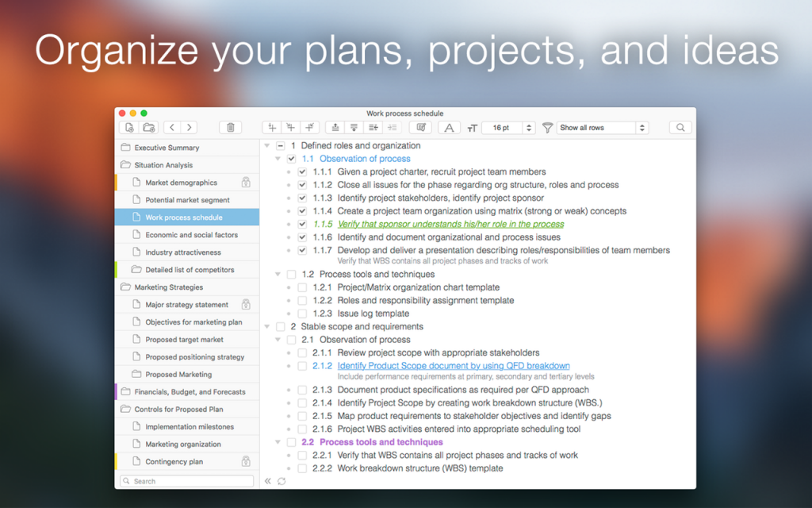Collapse section 1.1 Observation of process
Screen dimensions: 812x508
[x=277, y=158]
